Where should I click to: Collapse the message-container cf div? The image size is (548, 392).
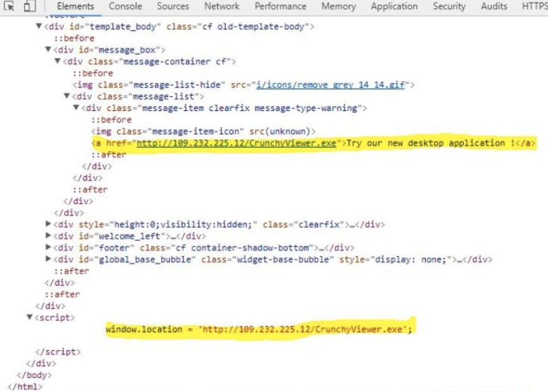click(58, 61)
